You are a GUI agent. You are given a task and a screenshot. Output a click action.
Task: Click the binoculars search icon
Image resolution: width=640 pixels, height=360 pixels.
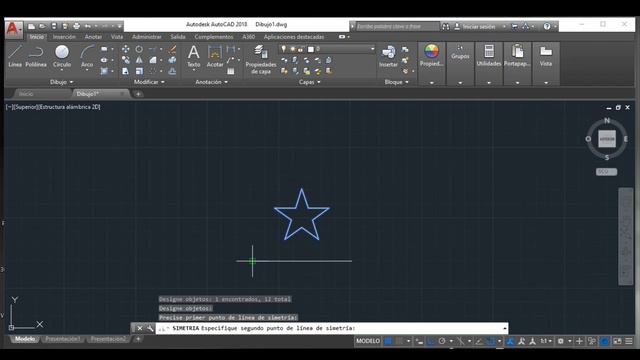446,27
